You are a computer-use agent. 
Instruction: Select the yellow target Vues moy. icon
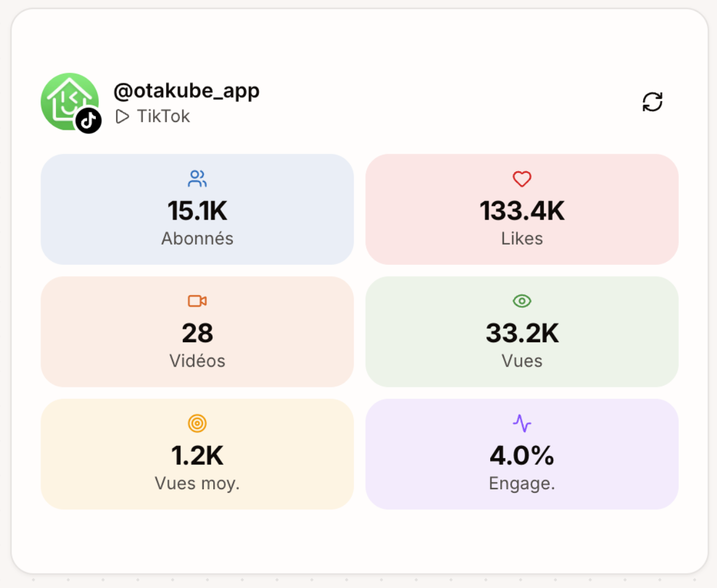pyautogui.click(x=198, y=423)
